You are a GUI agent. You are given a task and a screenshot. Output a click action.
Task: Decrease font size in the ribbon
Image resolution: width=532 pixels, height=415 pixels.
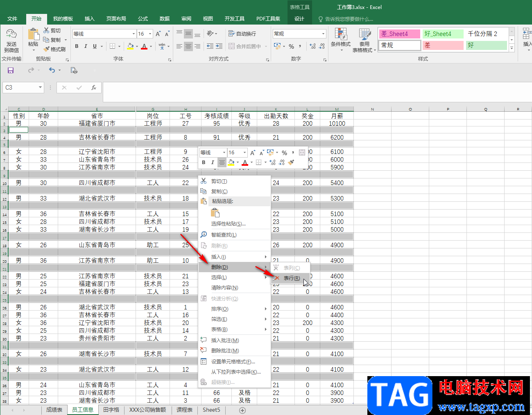tap(167, 34)
